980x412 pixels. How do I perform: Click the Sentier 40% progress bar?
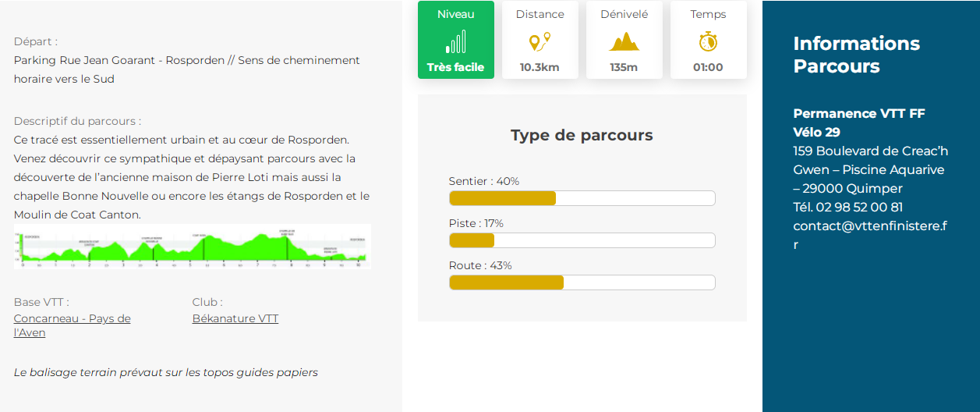[x=582, y=198]
